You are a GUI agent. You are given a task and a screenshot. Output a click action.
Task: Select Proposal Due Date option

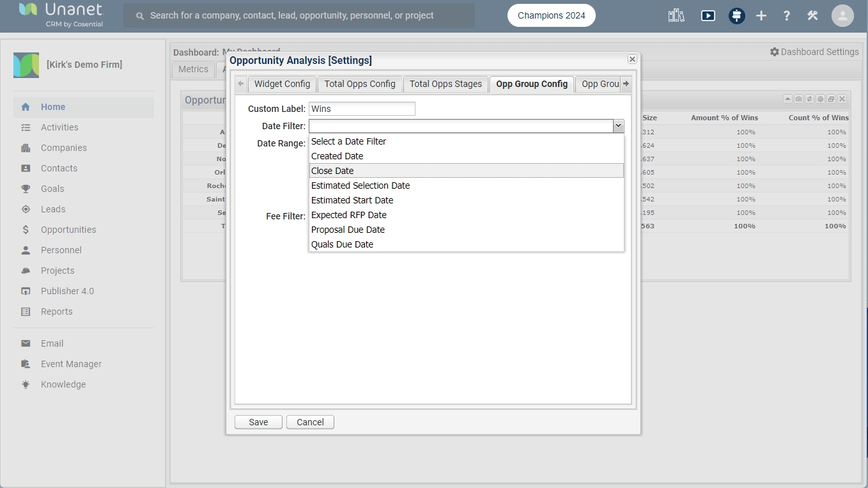click(x=348, y=230)
